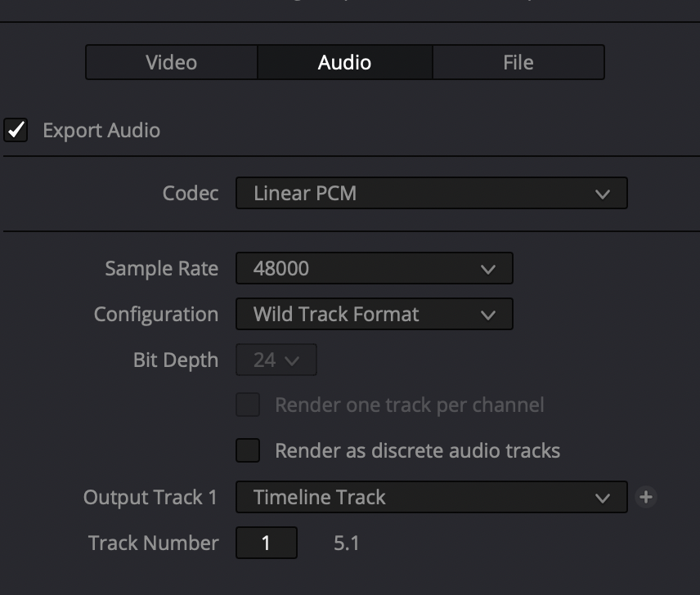700x595 pixels.
Task: Toggle Render one track per channel
Action: (248, 405)
